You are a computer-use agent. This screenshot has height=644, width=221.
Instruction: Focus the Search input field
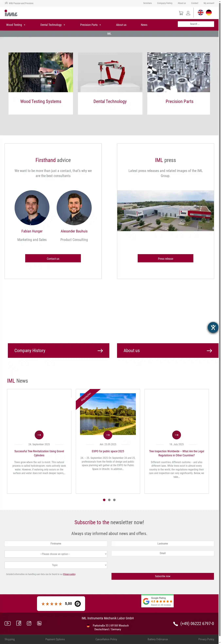point(196,24)
